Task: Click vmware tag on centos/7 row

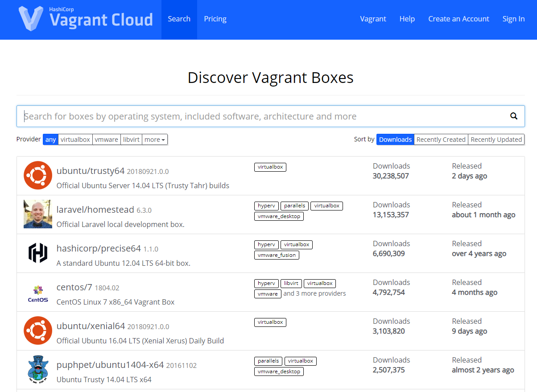Action: click(x=268, y=294)
